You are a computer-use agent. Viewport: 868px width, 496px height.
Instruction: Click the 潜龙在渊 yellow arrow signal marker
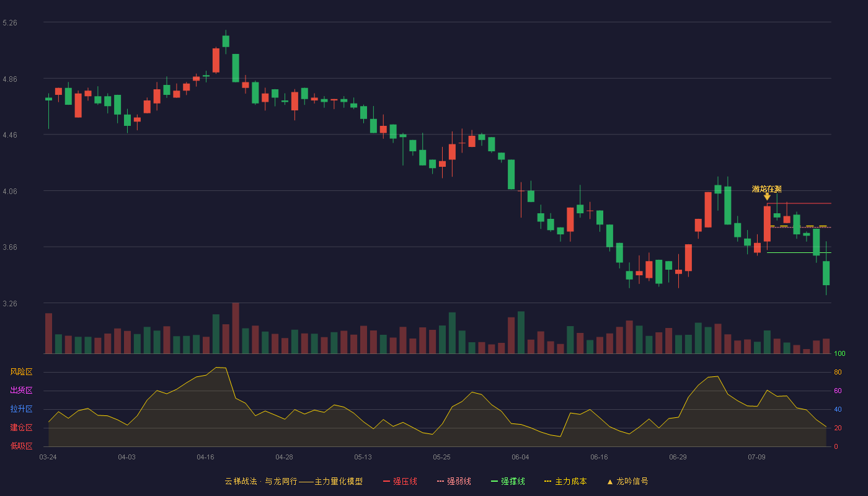point(767,197)
